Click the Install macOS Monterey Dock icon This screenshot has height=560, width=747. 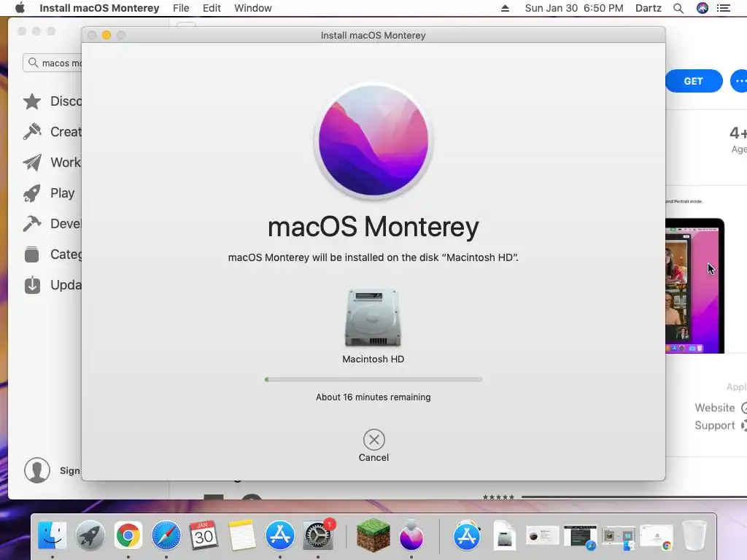pos(411,535)
